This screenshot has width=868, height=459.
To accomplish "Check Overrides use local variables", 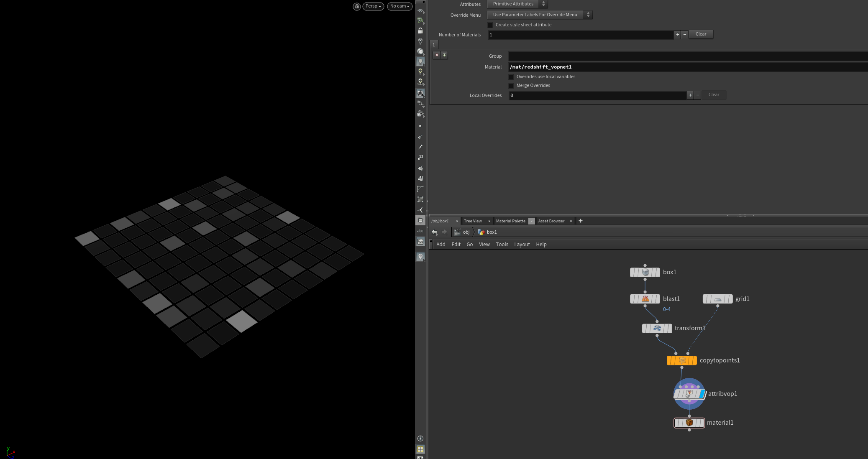I will pos(511,77).
